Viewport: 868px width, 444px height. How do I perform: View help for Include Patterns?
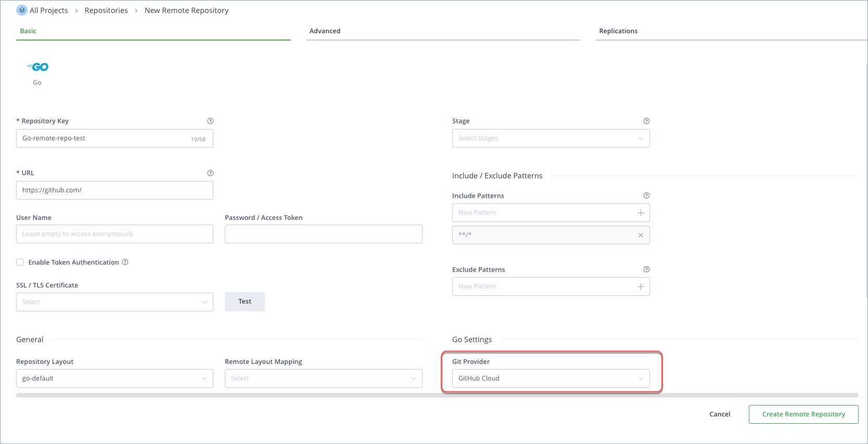pyautogui.click(x=646, y=195)
